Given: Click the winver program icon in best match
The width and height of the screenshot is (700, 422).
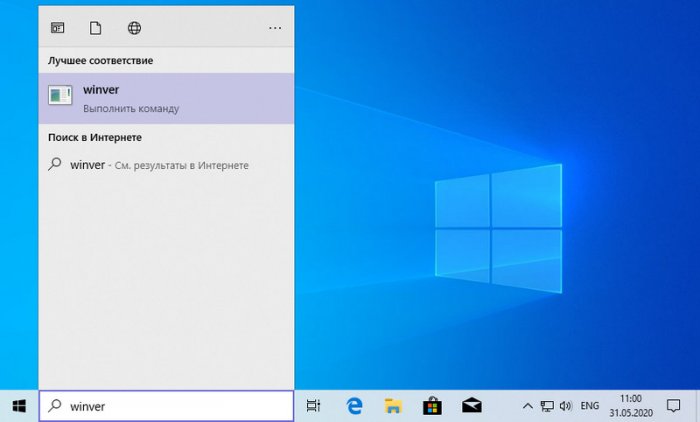Looking at the screenshot, I should pyautogui.click(x=60, y=95).
